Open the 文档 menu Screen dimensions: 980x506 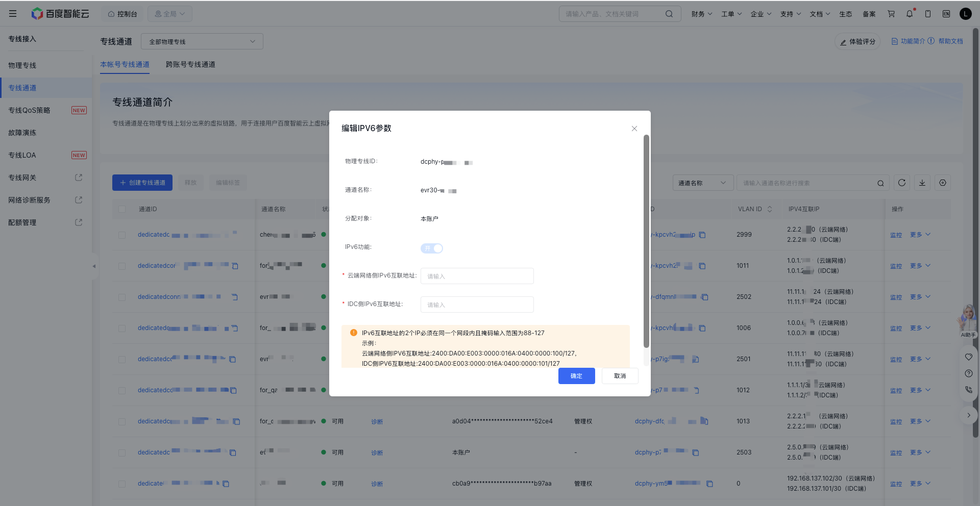(820, 14)
